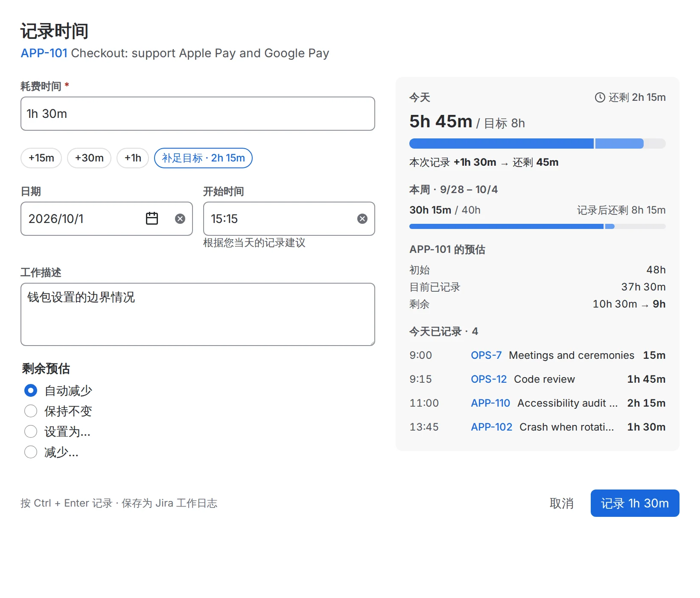
Task: Click into the 日期 field 2026/10/1
Action: [x=107, y=219]
